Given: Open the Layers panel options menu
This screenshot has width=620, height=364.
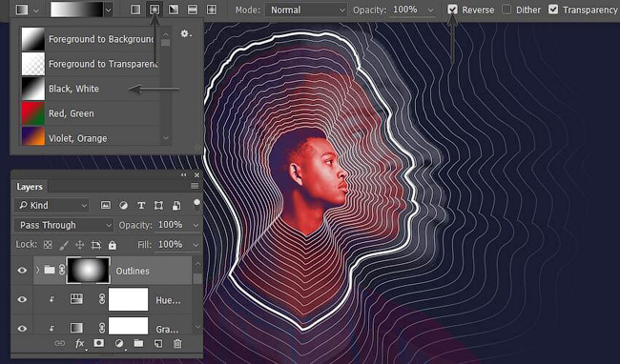Looking at the screenshot, I should click(195, 186).
